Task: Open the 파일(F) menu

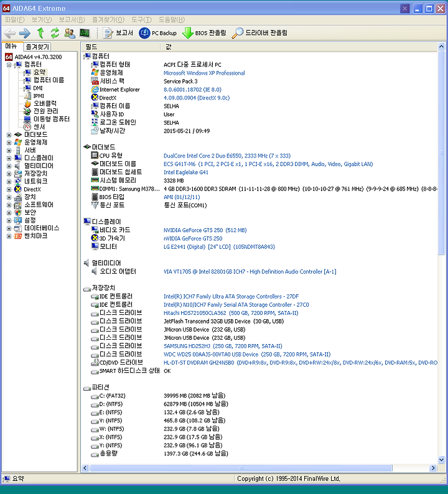Action: 14,19
